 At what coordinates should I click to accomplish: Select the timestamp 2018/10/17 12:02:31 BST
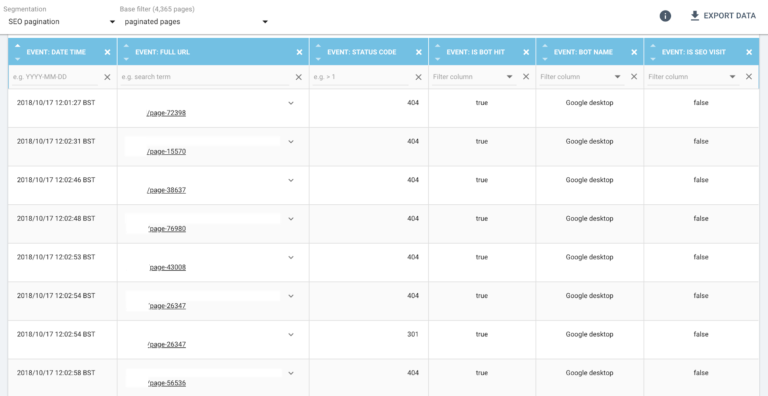(56, 141)
